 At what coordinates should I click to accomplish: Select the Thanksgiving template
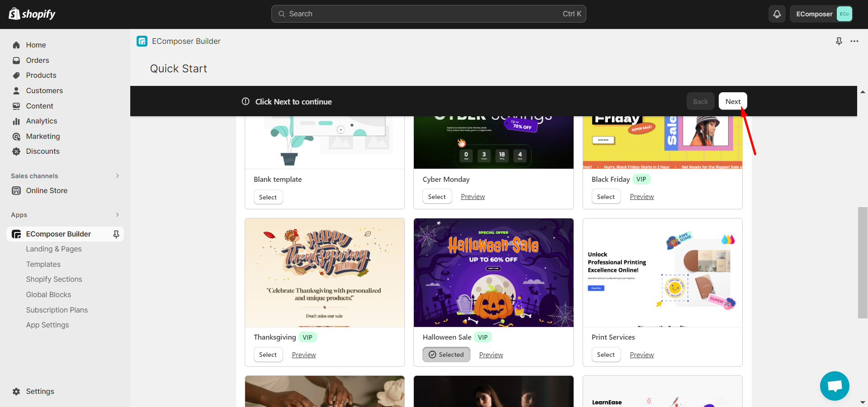pyautogui.click(x=268, y=355)
